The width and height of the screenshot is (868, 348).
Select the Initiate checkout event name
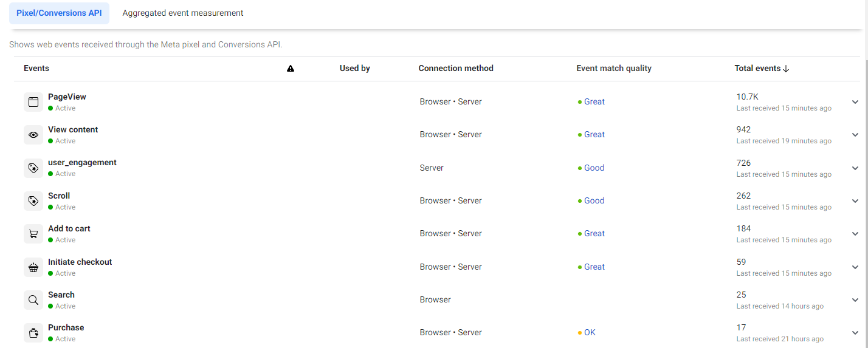[x=80, y=262]
